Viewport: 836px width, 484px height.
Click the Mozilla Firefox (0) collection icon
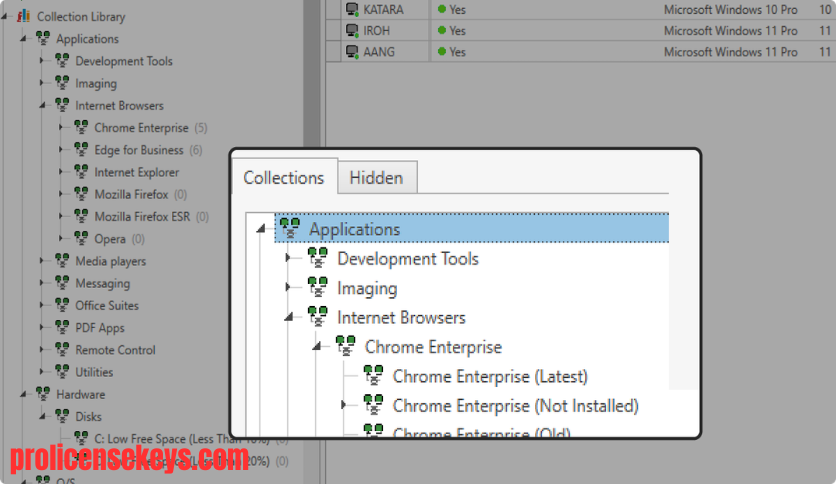pyautogui.click(x=81, y=193)
